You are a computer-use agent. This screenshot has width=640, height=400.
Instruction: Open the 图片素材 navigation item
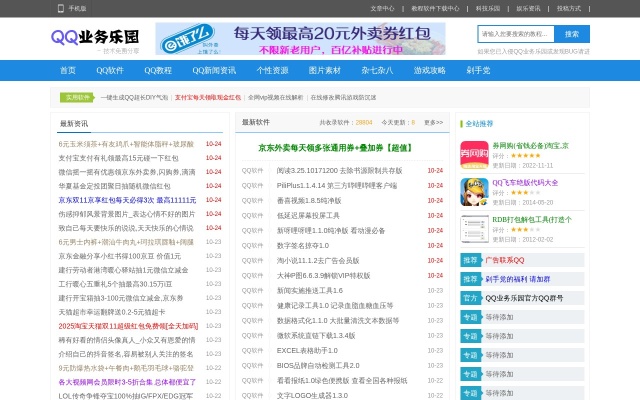(325, 70)
